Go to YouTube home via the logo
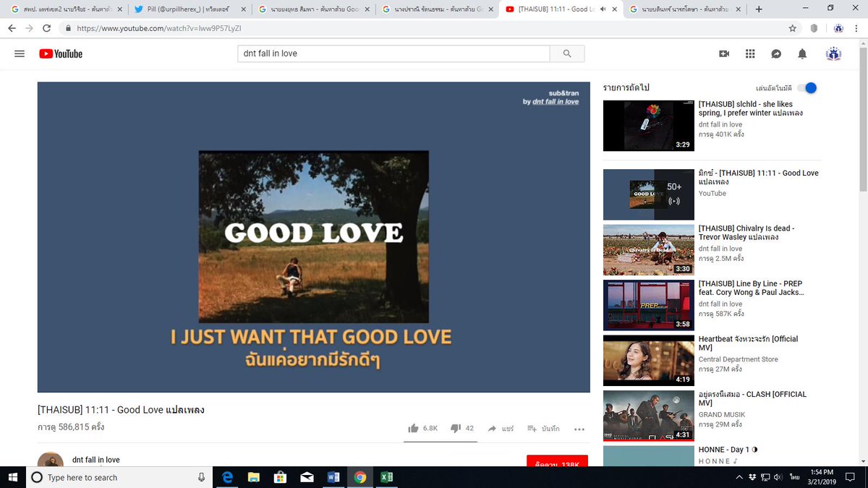Viewport: 868px width, 488px height. click(x=61, y=53)
